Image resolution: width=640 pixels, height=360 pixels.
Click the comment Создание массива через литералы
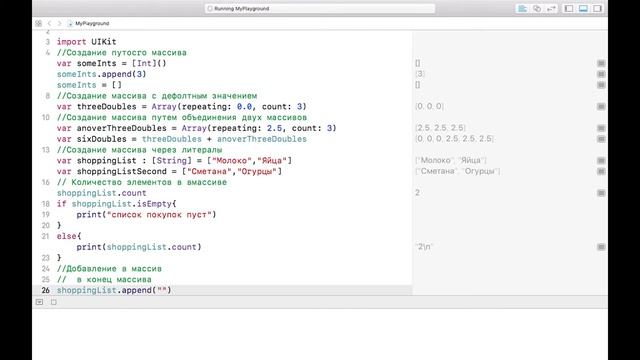point(140,150)
